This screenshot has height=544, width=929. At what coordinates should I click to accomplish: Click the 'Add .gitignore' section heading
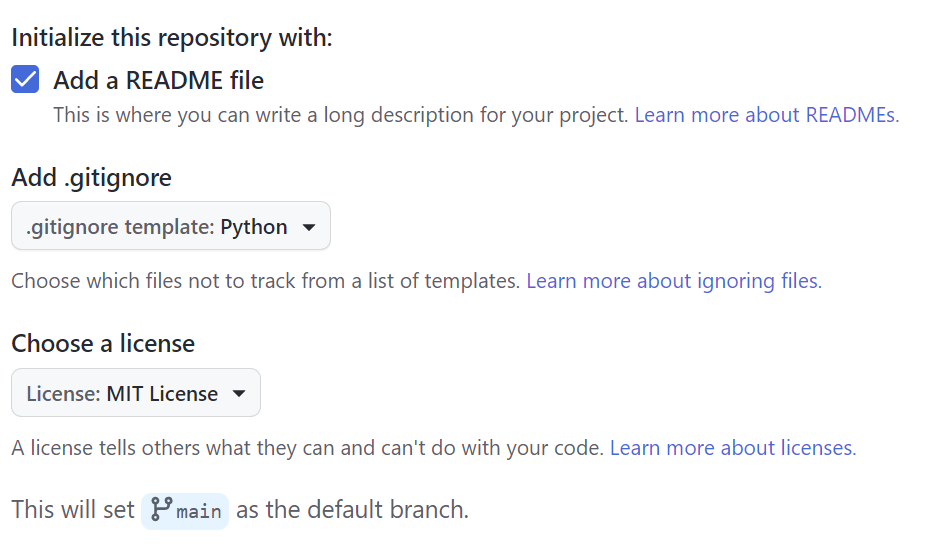pos(91,178)
